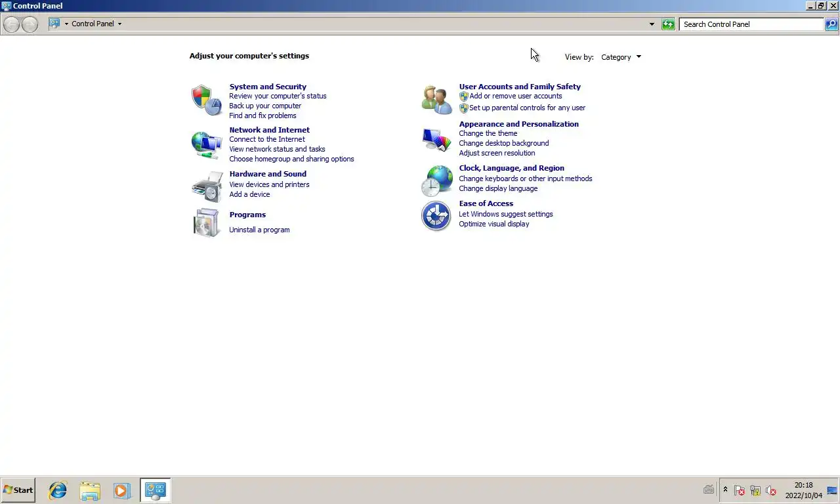Click the taskbar clock showing 20:18

click(x=803, y=490)
